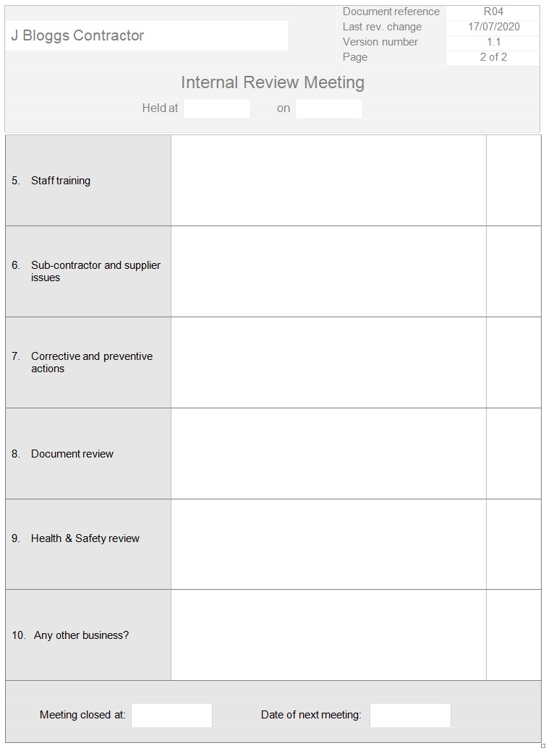Click the 'Internal Review Meeting' heading

pyautogui.click(x=273, y=82)
